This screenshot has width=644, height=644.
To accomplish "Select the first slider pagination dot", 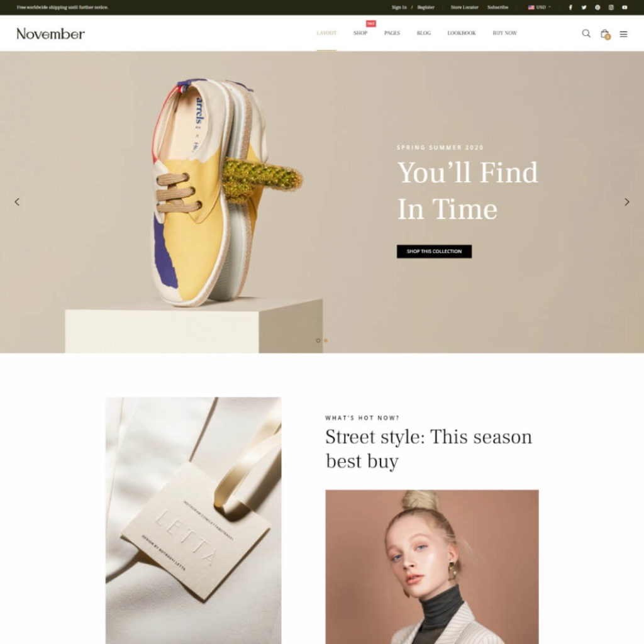I will [318, 340].
